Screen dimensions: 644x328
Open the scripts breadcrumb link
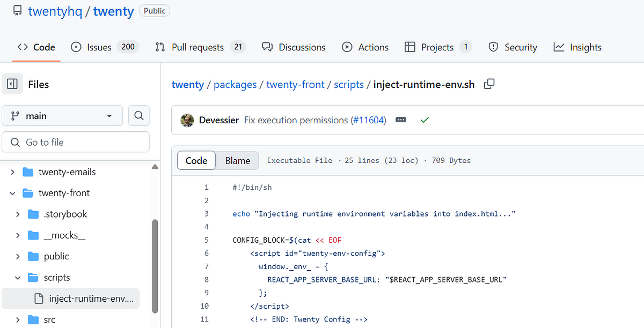pos(349,84)
